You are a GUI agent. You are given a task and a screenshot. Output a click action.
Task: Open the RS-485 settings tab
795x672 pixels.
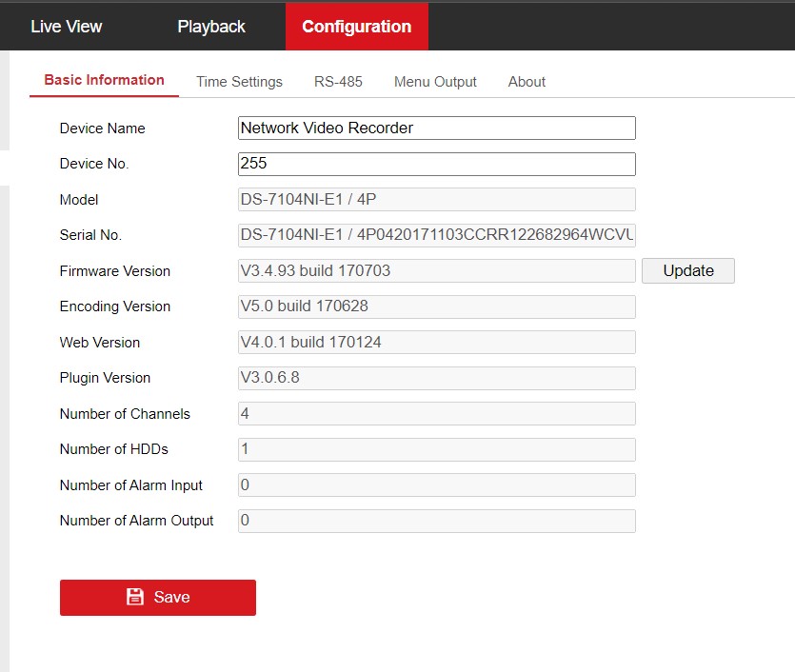[x=338, y=82]
